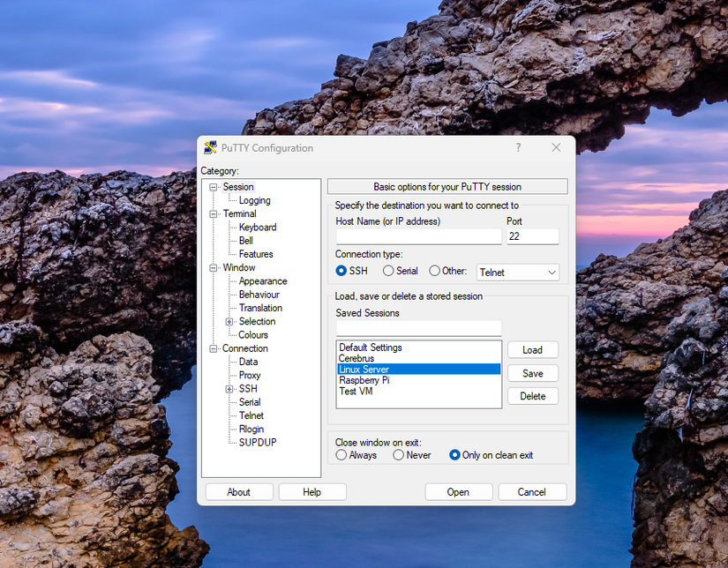728x568 pixels.
Task: Focus the Host Name input field
Action: (419, 236)
